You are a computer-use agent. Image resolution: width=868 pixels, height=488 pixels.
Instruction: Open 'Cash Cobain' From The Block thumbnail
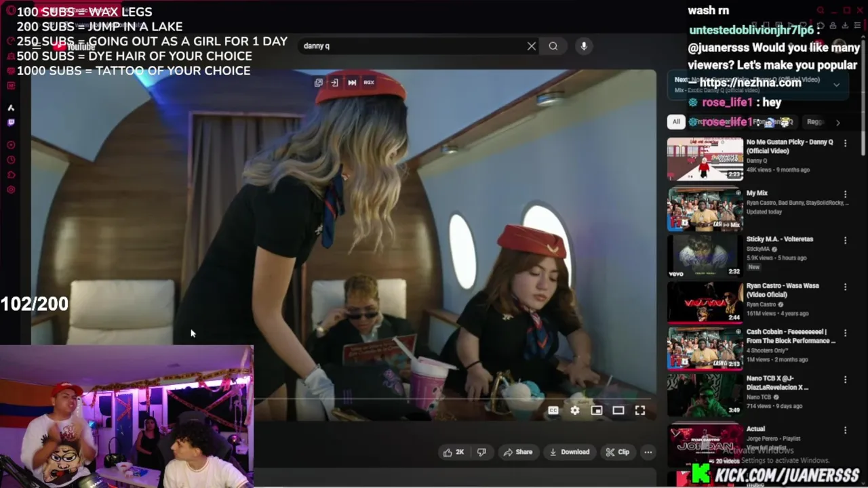[x=705, y=349]
